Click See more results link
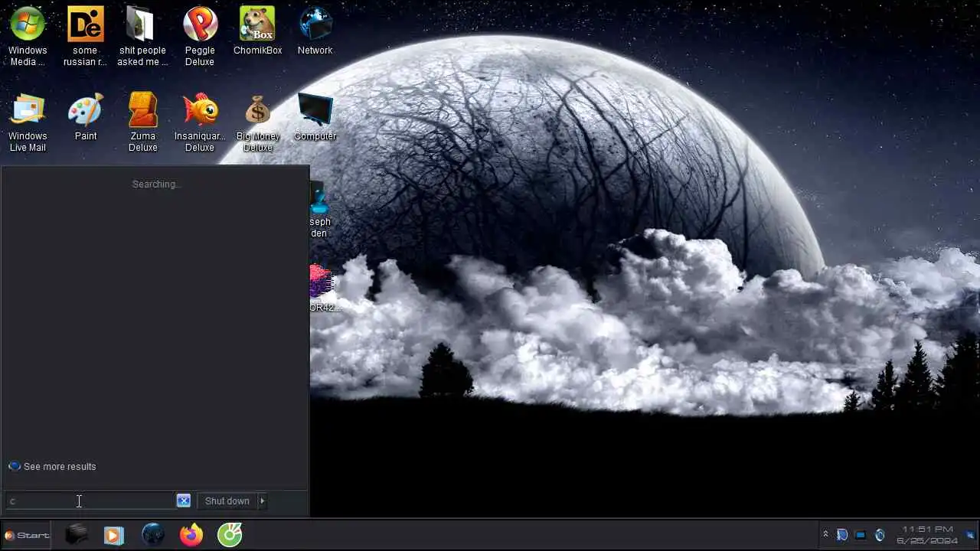The image size is (980, 551). 60,467
